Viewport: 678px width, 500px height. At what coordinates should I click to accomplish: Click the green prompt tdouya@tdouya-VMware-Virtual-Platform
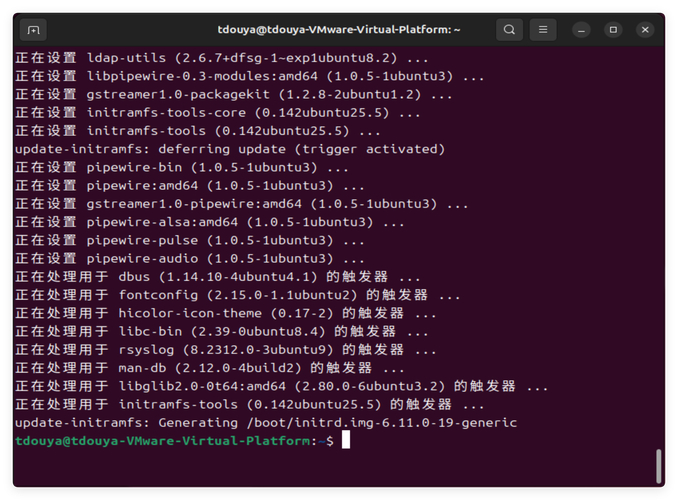tap(162, 441)
